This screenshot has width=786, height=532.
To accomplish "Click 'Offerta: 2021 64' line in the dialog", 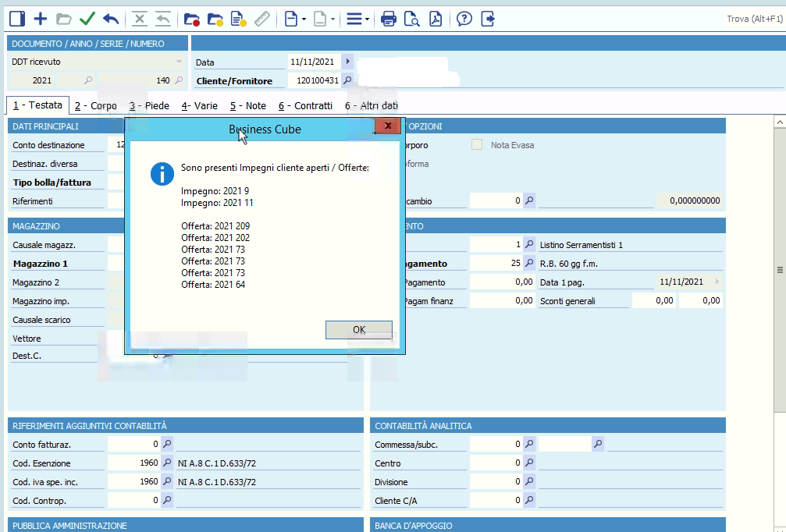I will point(213,285).
